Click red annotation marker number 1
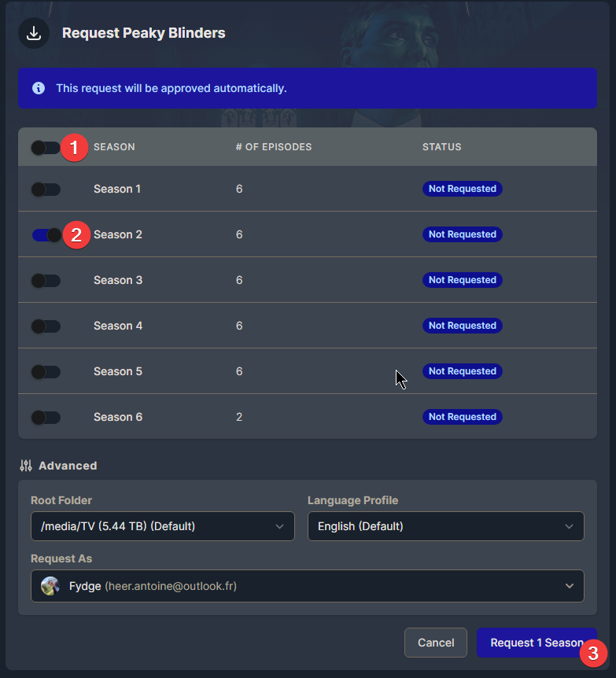616x678 pixels. (x=74, y=147)
